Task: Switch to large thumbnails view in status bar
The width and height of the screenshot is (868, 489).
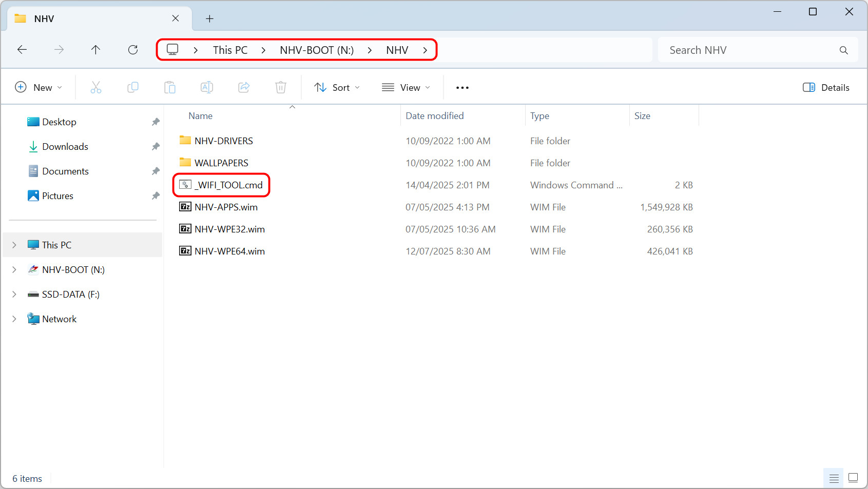Action: [x=853, y=478]
